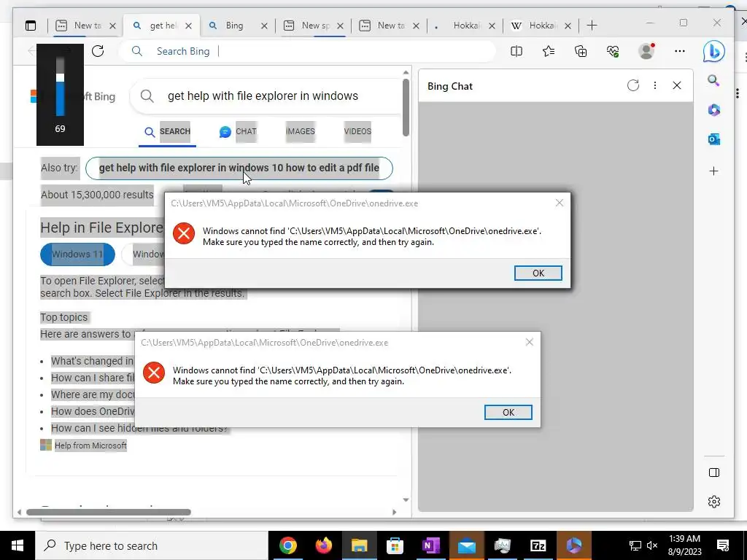The image size is (747, 560).
Task: Click OK in the lower error dialog
Action: (508, 413)
